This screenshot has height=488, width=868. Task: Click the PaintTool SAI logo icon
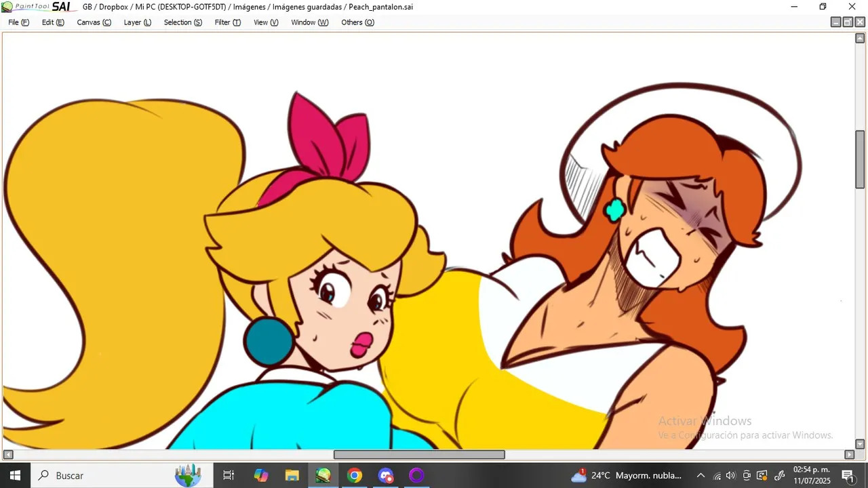point(7,7)
